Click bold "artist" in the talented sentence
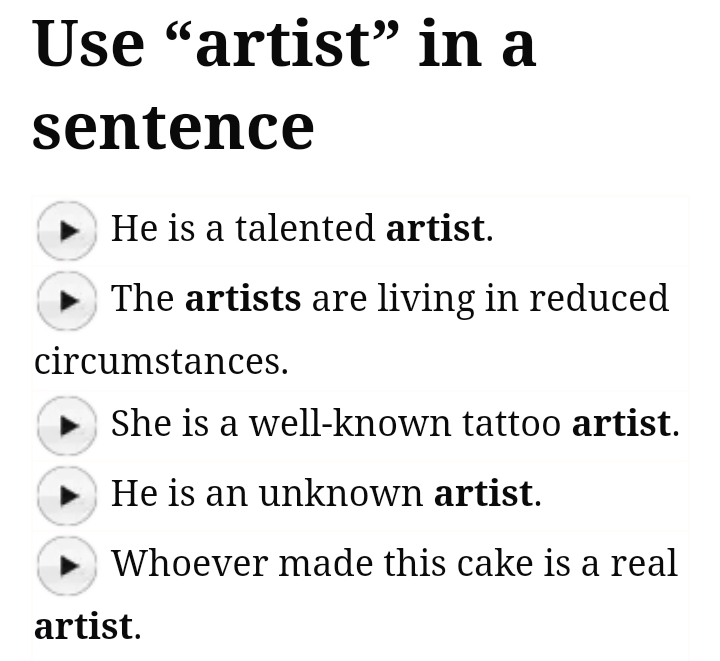720x661 pixels. tap(435, 229)
